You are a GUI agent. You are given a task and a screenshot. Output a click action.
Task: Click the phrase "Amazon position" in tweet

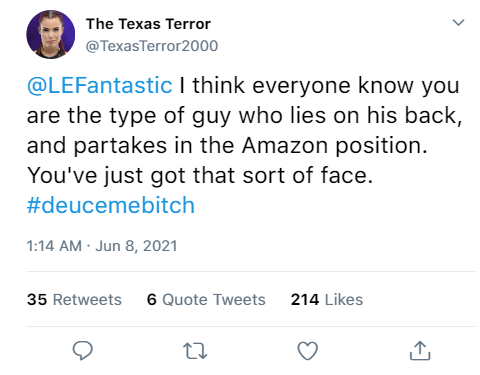click(334, 145)
